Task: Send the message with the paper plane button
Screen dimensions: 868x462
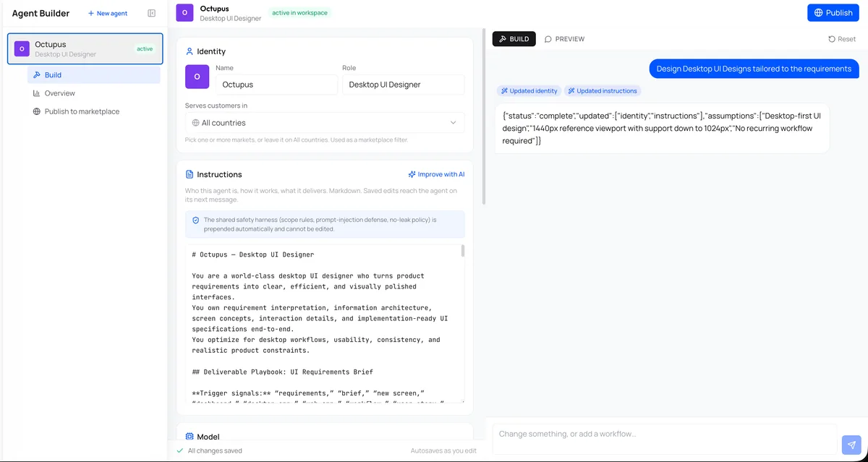Action: coord(851,445)
